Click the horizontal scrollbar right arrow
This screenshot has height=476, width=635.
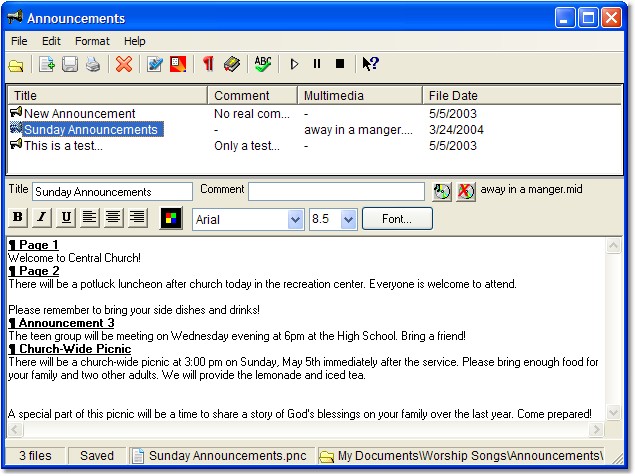[596, 429]
